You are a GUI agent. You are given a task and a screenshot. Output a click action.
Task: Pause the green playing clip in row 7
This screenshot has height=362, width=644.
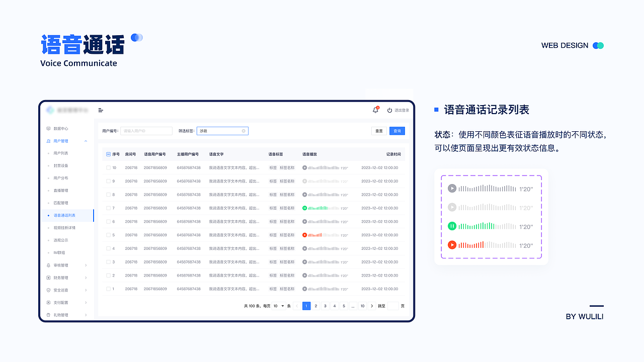coord(304,208)
